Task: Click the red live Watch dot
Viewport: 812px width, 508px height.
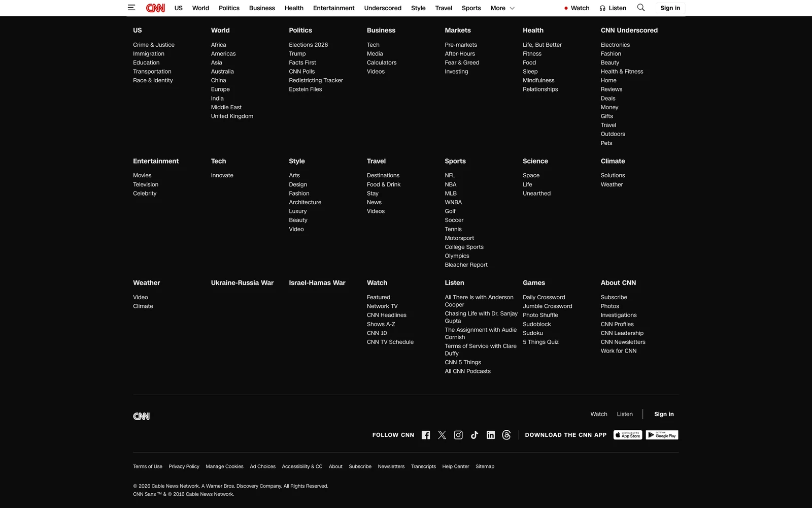Action: (x=566, y=8)
